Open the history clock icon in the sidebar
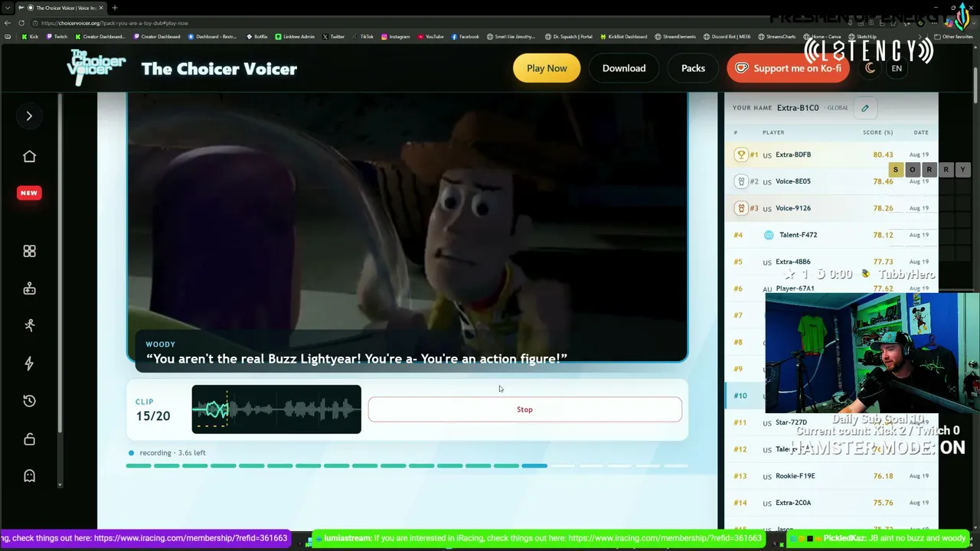980x551 pixels. [29, 401]
